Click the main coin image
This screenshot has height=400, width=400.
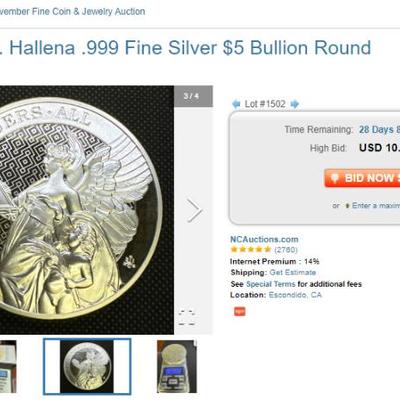(x=87, y=210)
